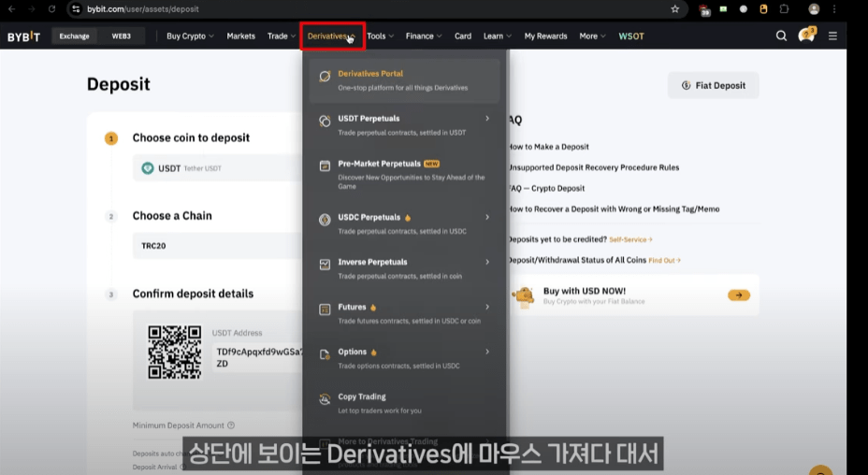Expand USDC Perpetuals submenu arrow
The height and width of the screenshot is (475, 868).
coord(487,217)
